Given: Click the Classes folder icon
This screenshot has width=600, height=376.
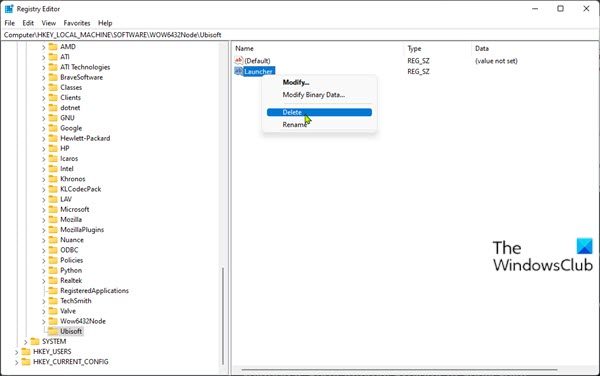Looking at the screenshot, I should (53, 87).
